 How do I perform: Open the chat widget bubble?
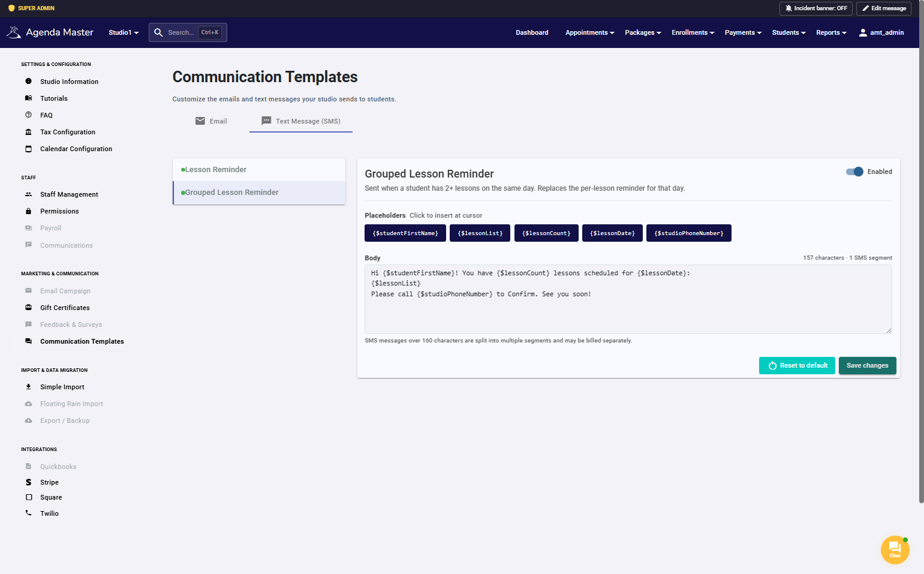pyautogui.click(x=895, y=549)
